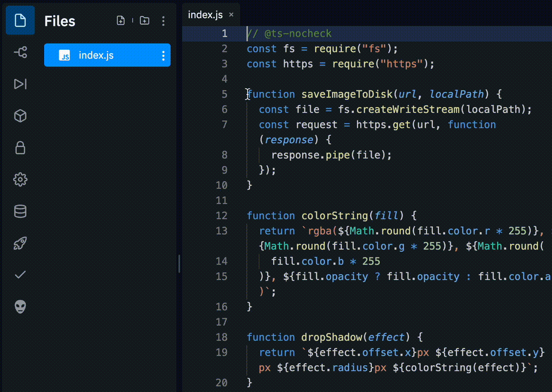Select index.js in the file tree
This screenshot has height=392, width=552.
pos(96,55)
